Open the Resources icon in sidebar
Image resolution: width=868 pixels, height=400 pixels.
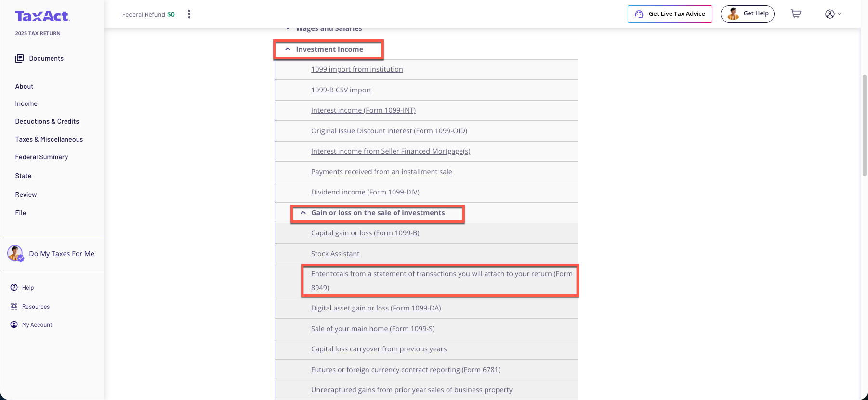14,306
